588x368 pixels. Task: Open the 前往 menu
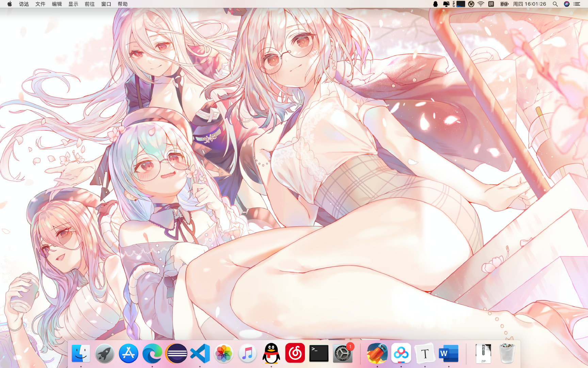click(90, 4)
